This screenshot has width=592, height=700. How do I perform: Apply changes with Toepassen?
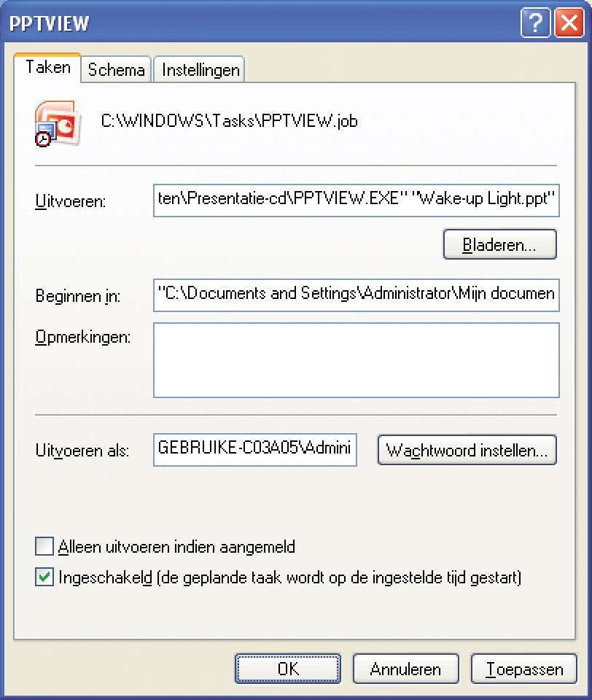(524, 669)
